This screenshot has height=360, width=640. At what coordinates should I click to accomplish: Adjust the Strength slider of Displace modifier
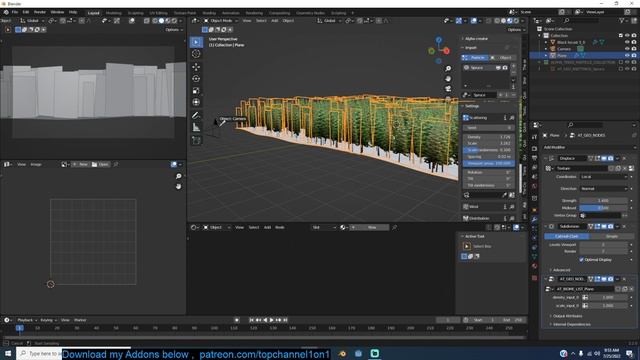[603, 200]
